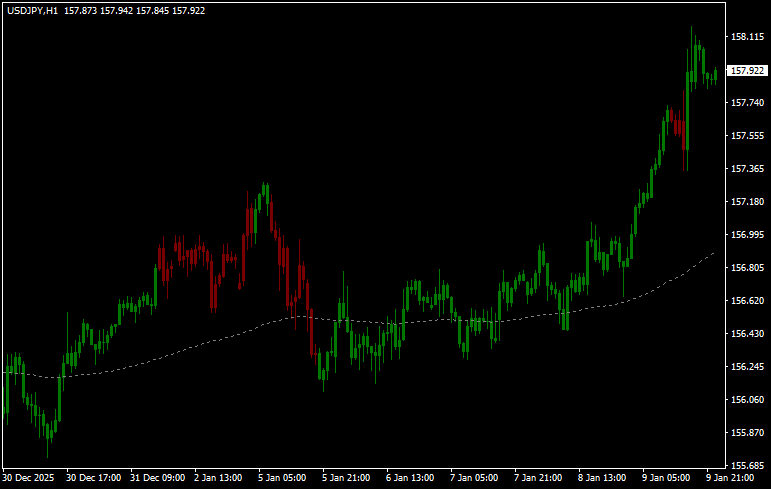771x489 pixels.
Task: Select the 6 Jan 13:00 time label
Action: click(x=410, y=478)
